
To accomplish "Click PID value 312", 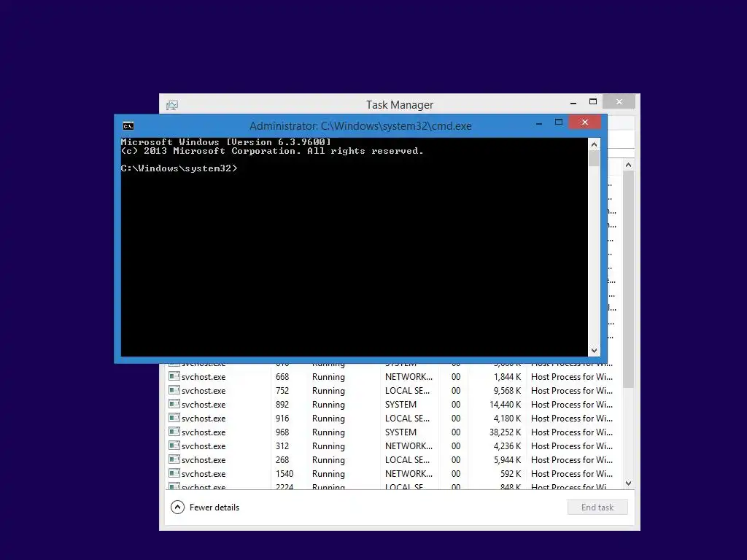I will click(x=282, y=446).
